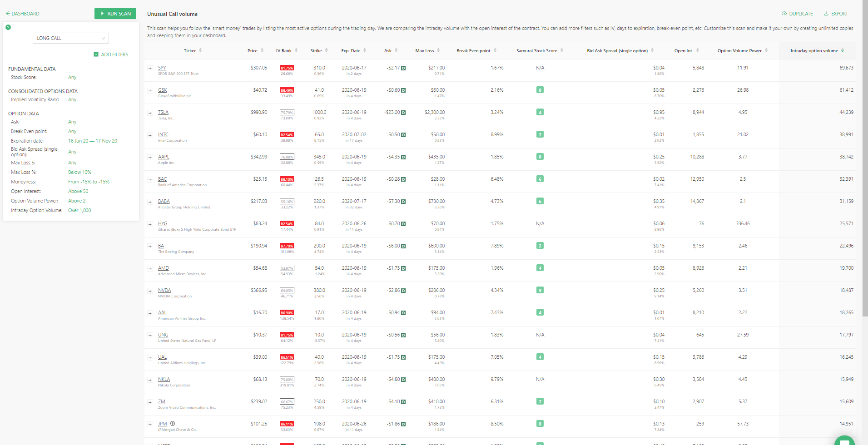Click the plus icon beside ADD FILTERS

coord(95,54)
